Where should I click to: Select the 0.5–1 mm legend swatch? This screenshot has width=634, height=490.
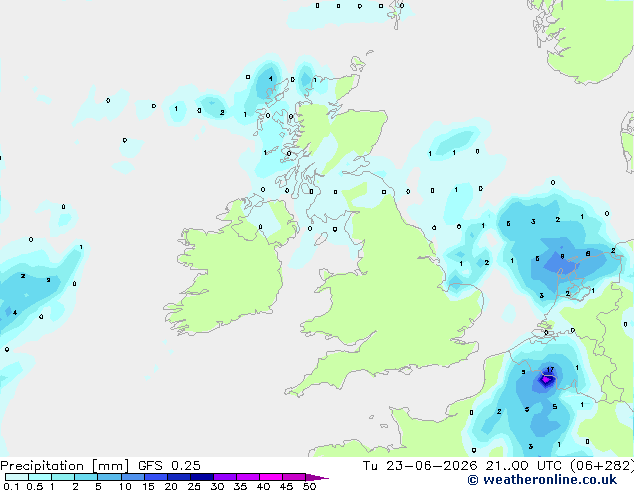[x=40, y=477]
